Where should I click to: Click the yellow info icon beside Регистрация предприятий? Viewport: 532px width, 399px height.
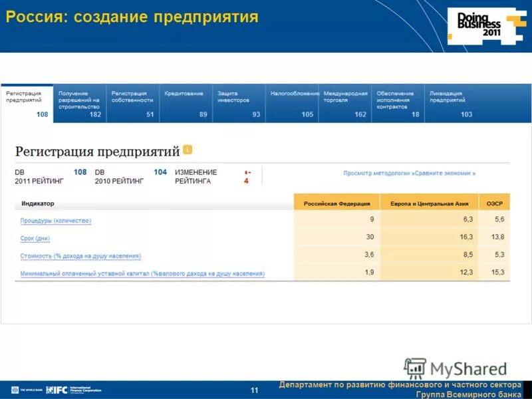[188, 150]
